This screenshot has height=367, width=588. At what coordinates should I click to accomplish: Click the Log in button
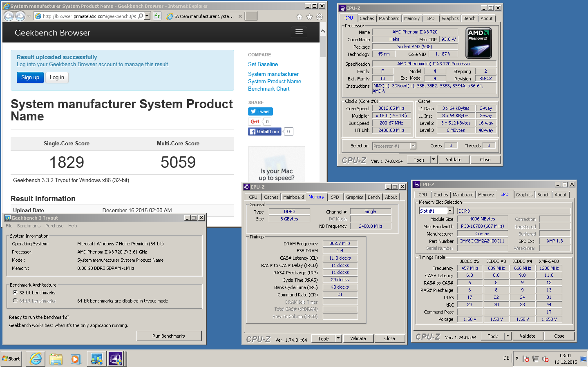[x=57, y=77]
